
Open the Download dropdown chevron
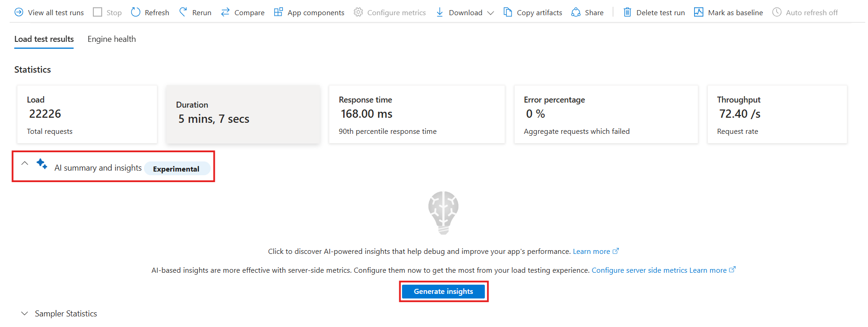491,13
